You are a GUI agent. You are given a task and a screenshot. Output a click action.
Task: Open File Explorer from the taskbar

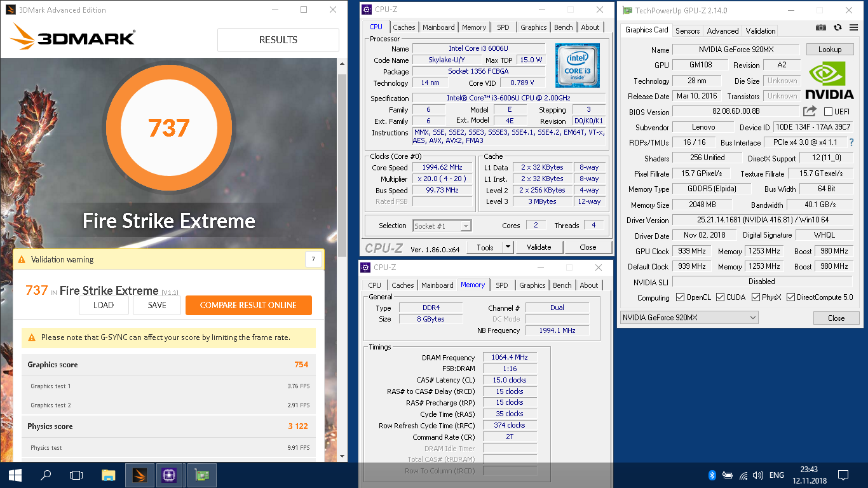pyautogui.click(x=109, y=475)
